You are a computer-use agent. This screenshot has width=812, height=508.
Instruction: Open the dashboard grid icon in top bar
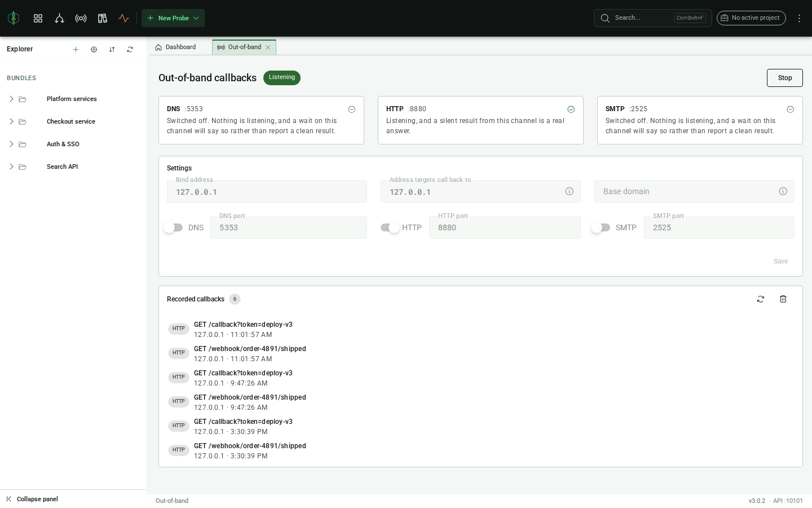click(x=38, y=18)
